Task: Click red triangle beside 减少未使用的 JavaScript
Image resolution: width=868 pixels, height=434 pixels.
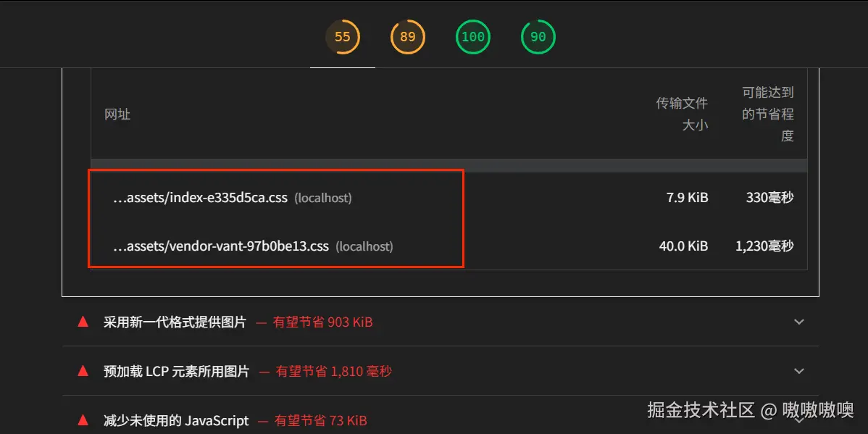Action: (83, 420)
